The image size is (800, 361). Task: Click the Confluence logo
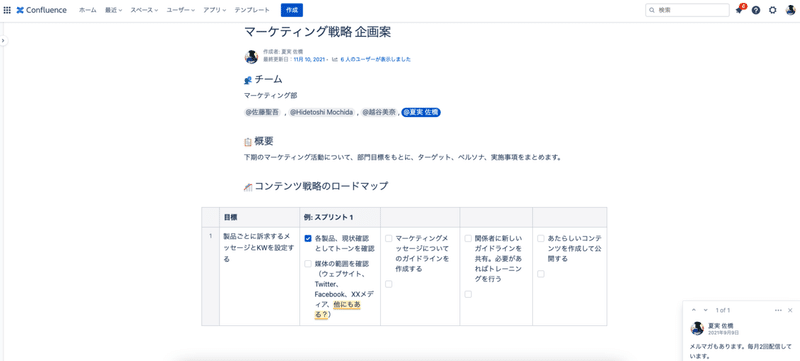tap(41, 10)
